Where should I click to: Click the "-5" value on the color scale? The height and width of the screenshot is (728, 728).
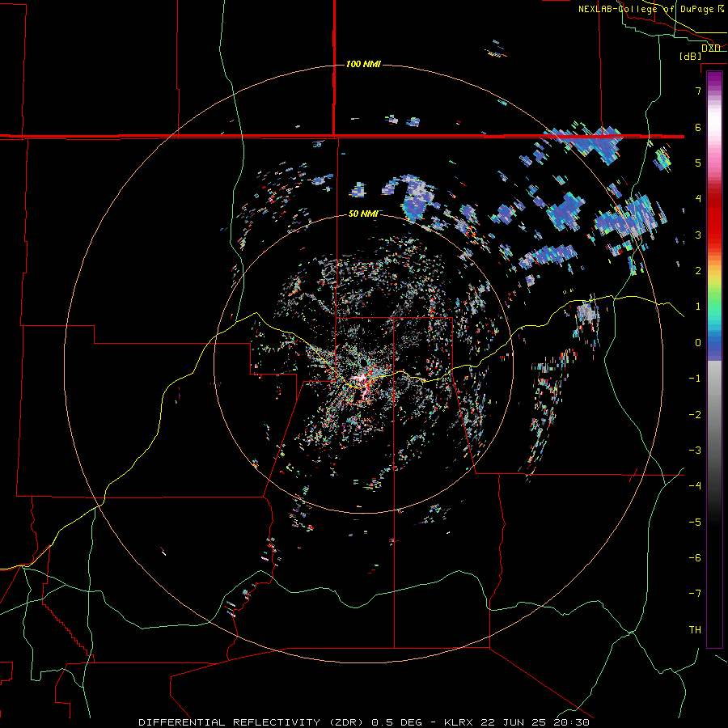[x=695, y=523]
